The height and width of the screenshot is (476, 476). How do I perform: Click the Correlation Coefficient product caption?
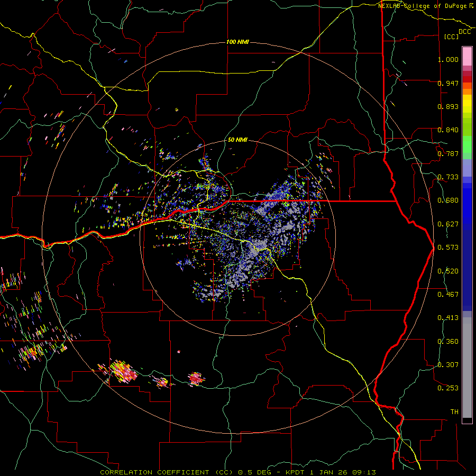[x=238, y=472]
